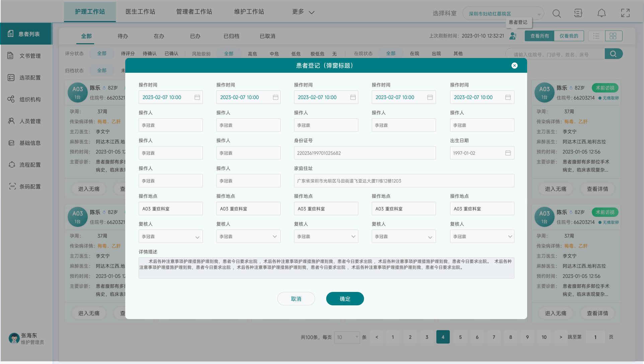644x364 pixels.
Task: Open 人员管理 in the sidebar
Action: [x=26, y=121]
